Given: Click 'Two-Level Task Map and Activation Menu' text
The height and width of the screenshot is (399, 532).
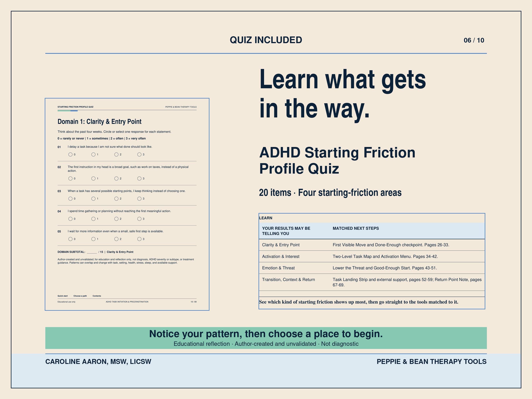Looking at the screenshot, I should click(x=372, y=256).
